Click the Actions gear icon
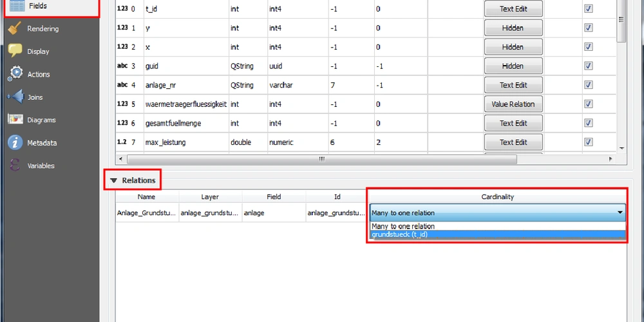This screenshot has height=322, width=644. click(15, 73)
